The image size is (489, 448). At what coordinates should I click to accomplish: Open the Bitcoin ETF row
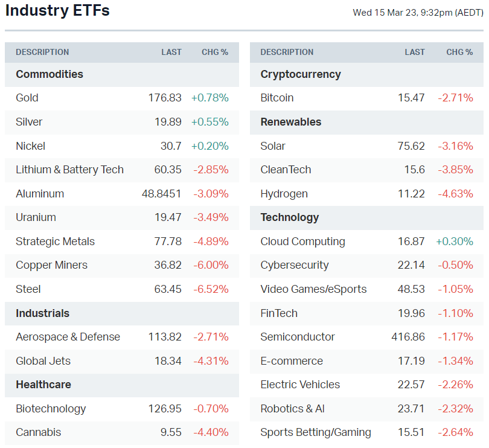pyautogui.click(x=277, y=98)
